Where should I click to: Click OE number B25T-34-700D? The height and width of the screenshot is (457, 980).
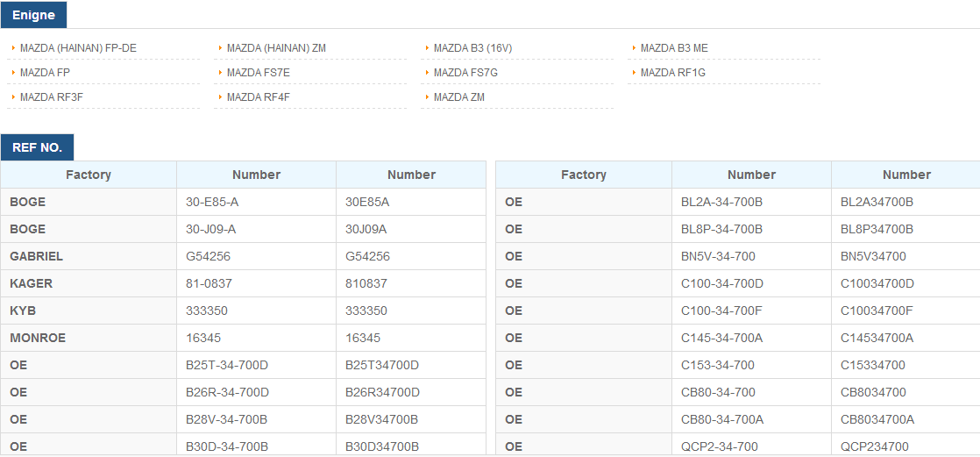point(227,365)
